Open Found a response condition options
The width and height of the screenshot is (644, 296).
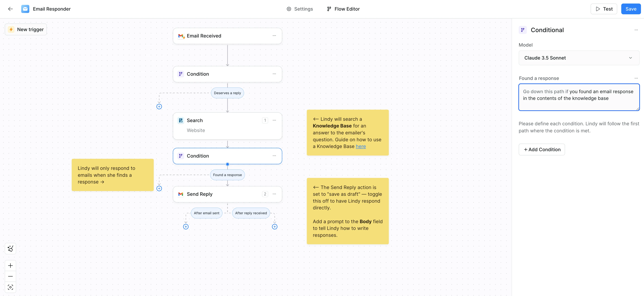point(636,78)
